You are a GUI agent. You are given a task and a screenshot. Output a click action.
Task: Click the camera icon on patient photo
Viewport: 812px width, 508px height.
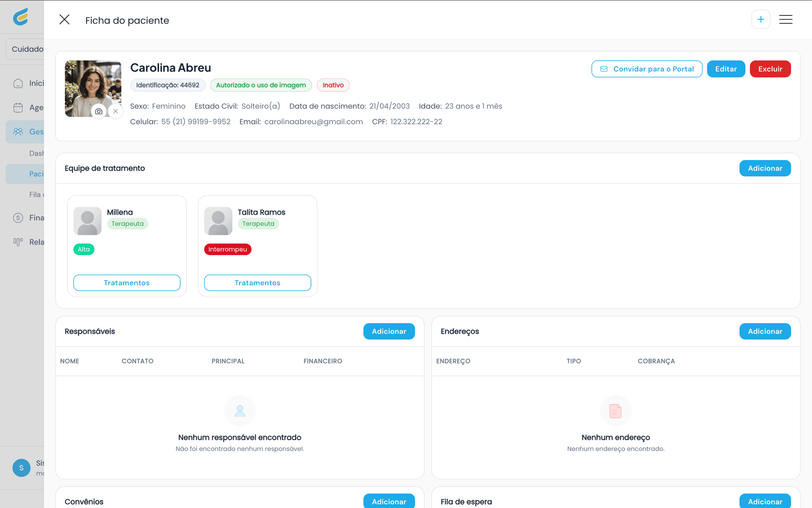click(x=99, y=111)
